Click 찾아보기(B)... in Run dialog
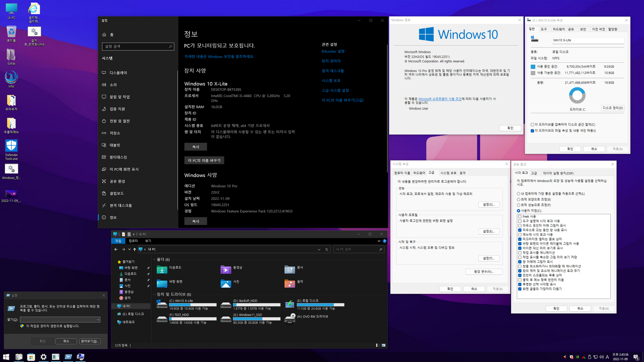This screenshot has height=362, width=644. (90, 341)
